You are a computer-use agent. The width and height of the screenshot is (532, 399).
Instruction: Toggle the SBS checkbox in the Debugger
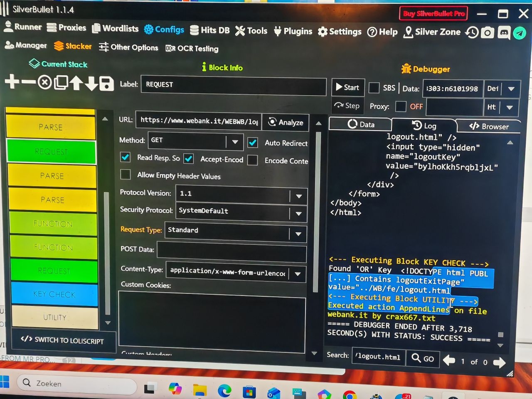[374, 88]
